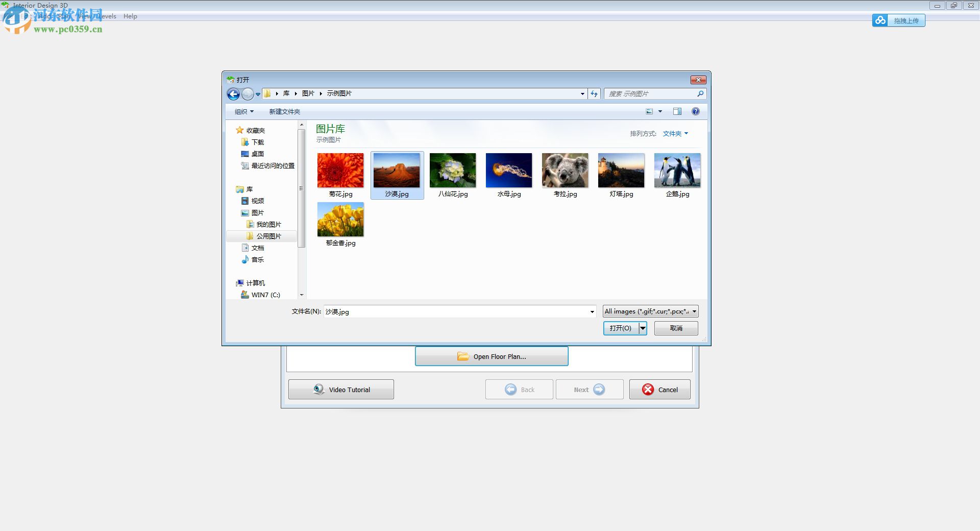Open 排列方式 文件夹 dropdown

[675, 134]
